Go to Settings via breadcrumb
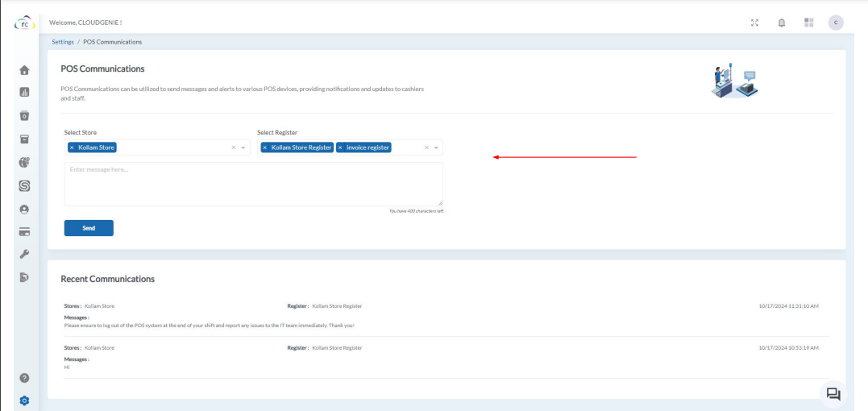This screenshot has width=868, height=411. coord(63,42)
